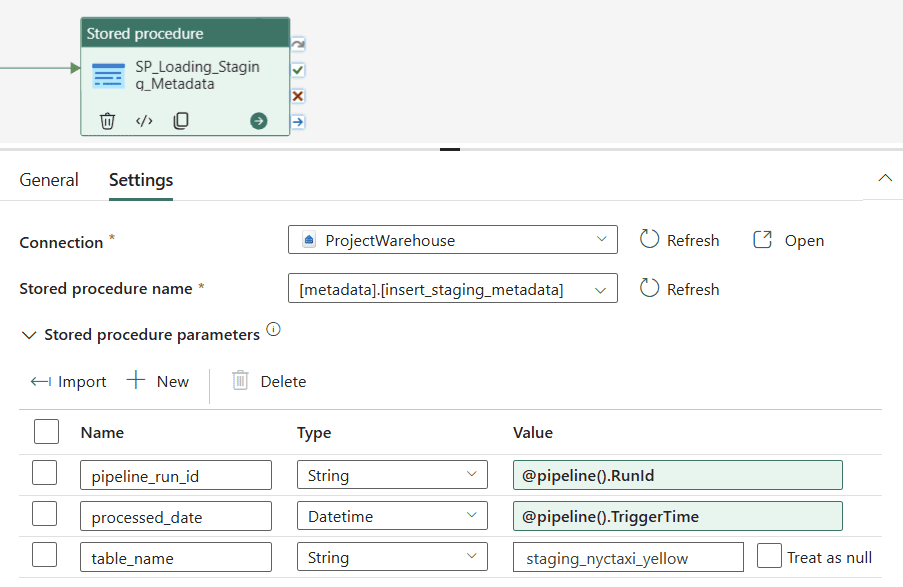Click the Name column header

103,433
